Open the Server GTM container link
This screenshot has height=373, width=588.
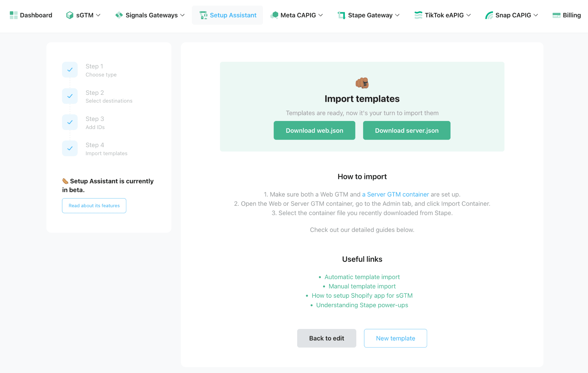(x=395, y=194)
